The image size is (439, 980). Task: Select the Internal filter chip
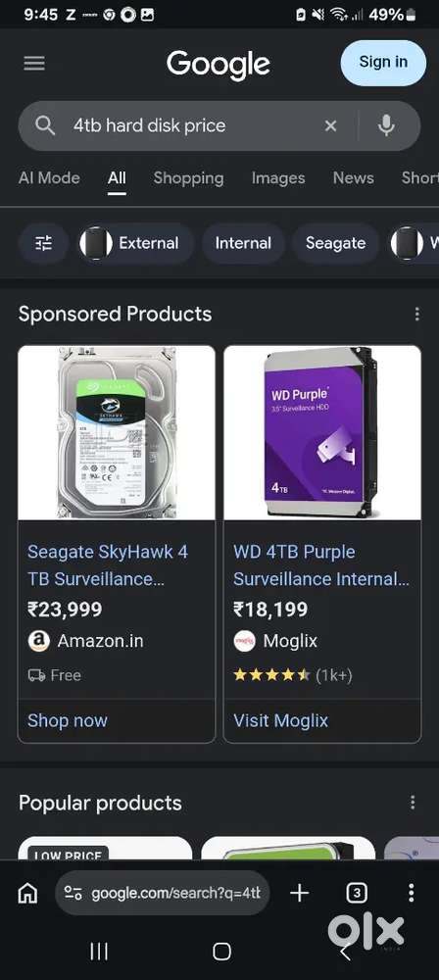[243, 243]
